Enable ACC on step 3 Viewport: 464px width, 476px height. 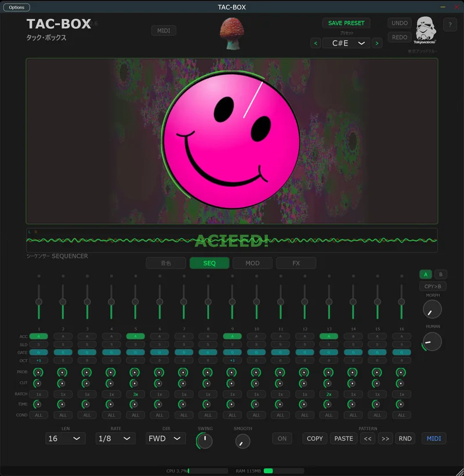(x=87, y=336)
